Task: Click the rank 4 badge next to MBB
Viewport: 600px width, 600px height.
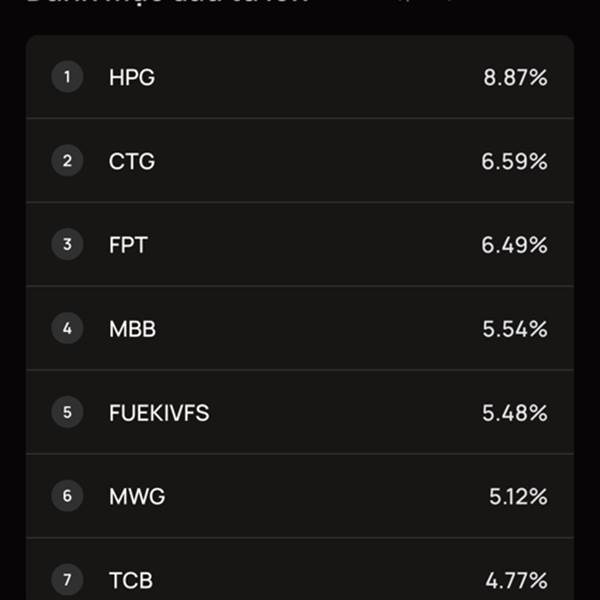Action: 67,328
